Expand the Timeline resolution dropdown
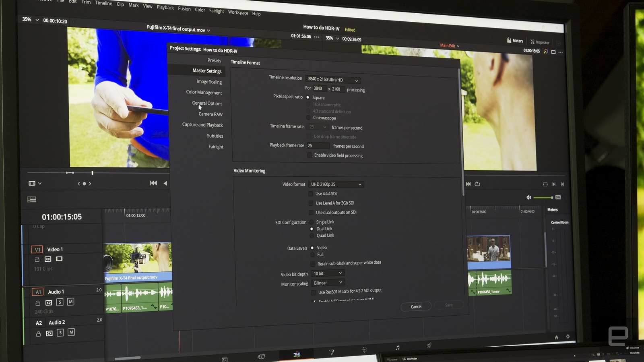 pyautogui.click(x=332, y=80)
